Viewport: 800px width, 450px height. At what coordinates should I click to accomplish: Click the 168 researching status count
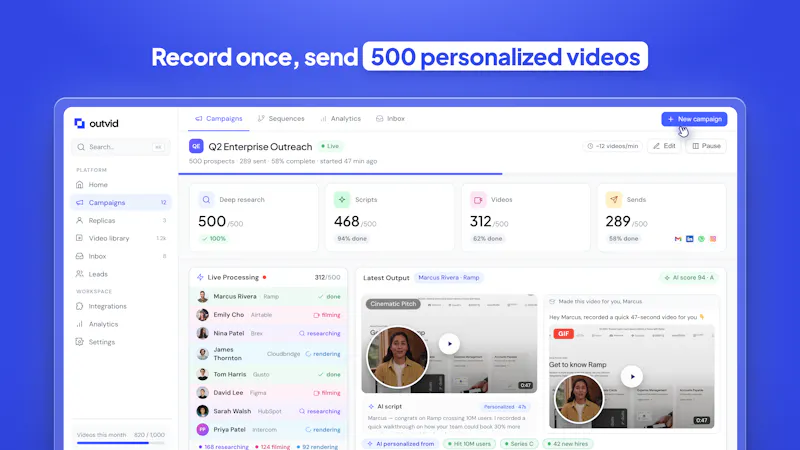[x=223, y=447]
